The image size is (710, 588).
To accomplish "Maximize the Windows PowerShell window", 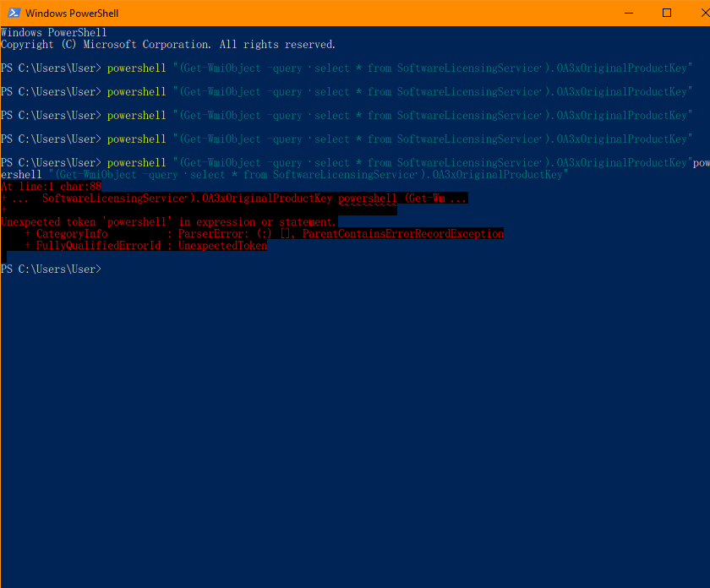I will click(667, 14).
